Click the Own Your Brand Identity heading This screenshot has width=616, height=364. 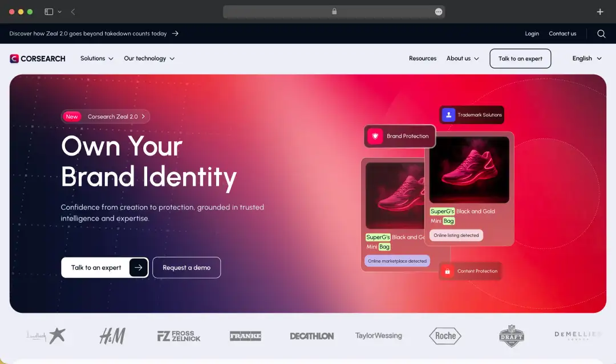[149, 162]
